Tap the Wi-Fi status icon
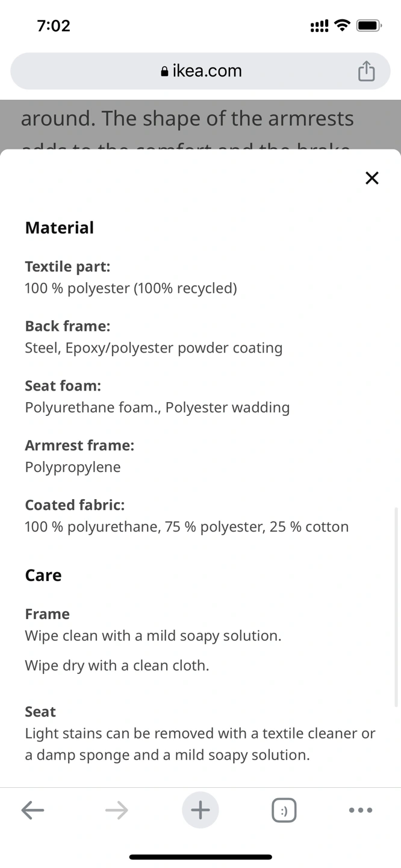The image size is (401, 868). pos(342,25)
